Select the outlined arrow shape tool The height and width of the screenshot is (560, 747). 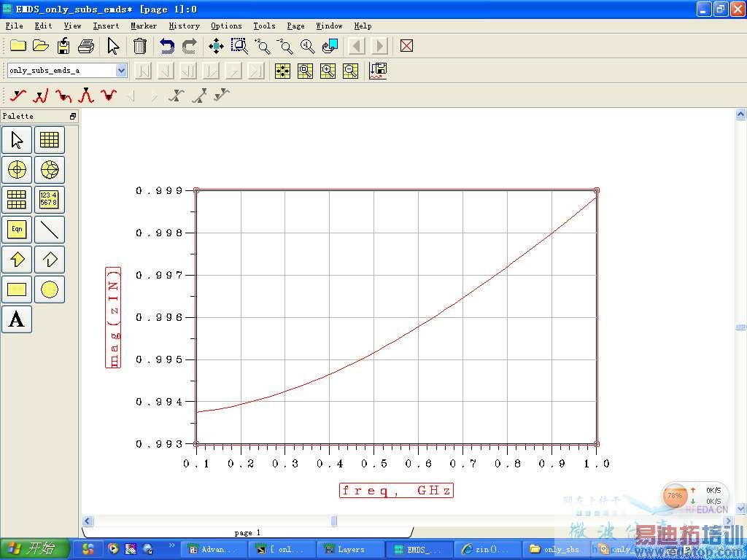(50, 260)
